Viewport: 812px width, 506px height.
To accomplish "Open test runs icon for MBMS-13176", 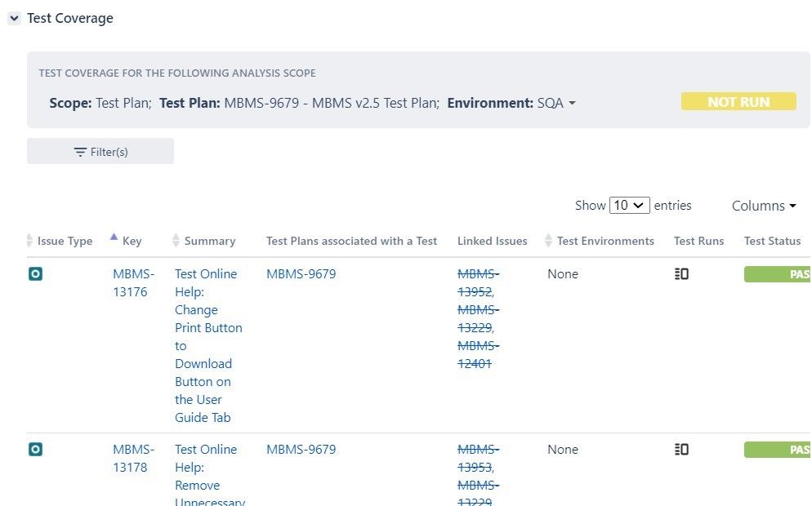I will (681, 273).
